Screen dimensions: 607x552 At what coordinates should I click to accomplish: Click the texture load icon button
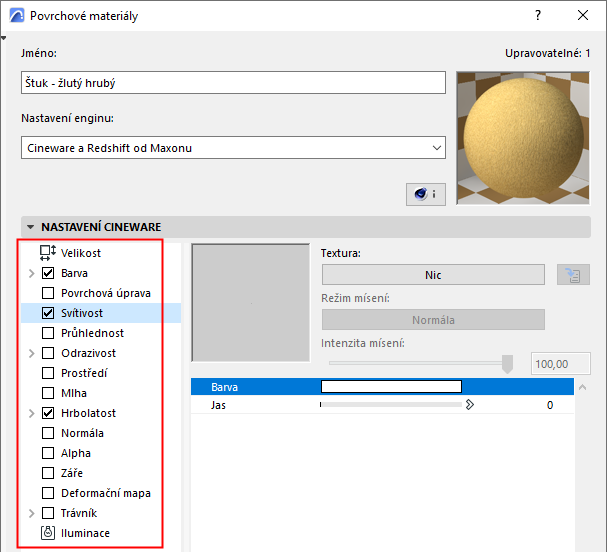click(x=573, y=275)
